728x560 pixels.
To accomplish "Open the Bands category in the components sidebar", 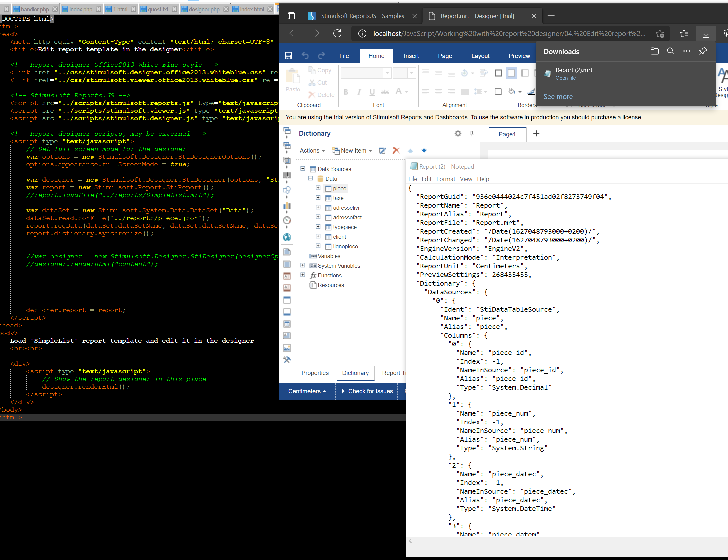I will point(287,130).
